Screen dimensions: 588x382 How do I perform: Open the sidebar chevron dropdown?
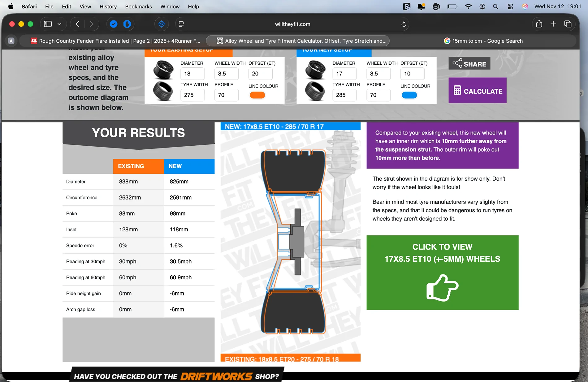point(60,24)
